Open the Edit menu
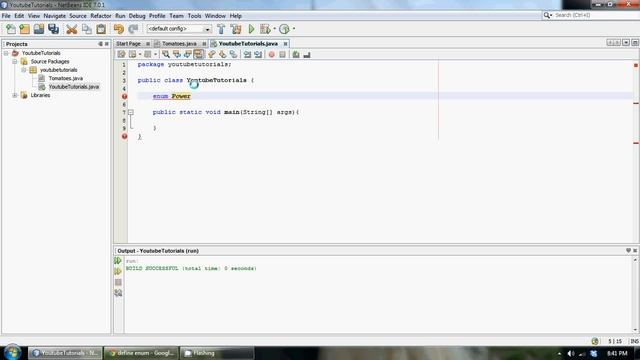This screenshot has width=640, height=360. (19, 16)
